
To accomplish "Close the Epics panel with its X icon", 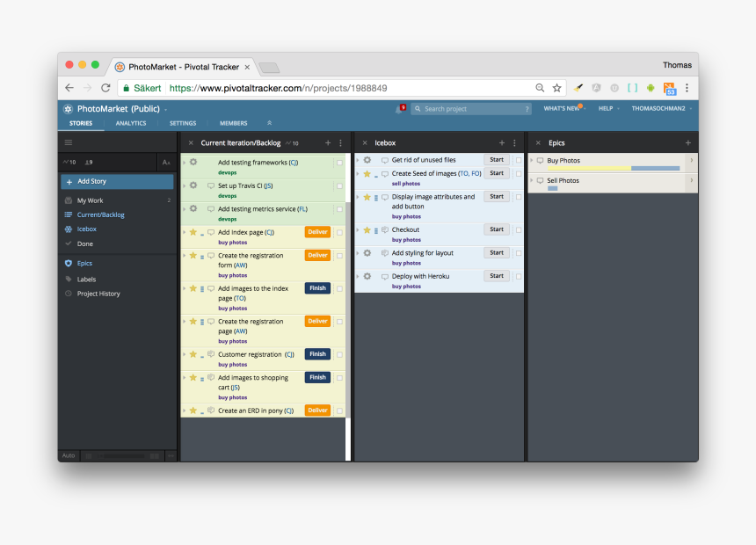I will click(x=538, y=142).
